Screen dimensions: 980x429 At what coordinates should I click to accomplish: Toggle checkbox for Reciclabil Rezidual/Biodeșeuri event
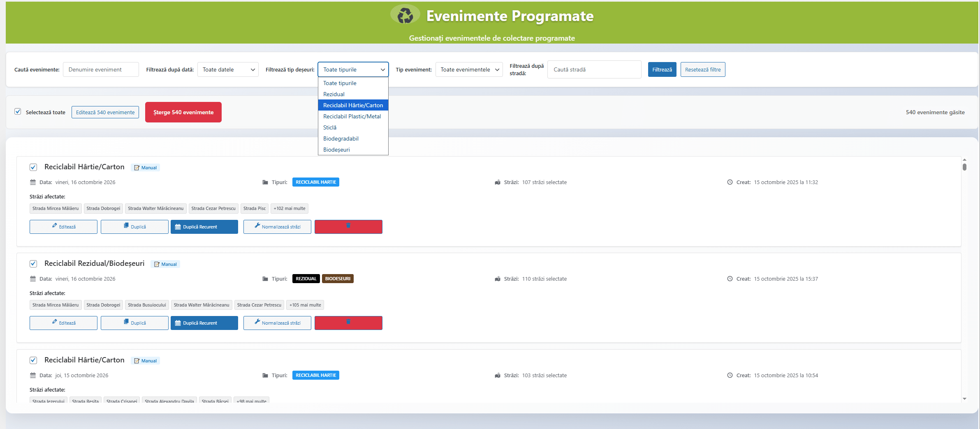[33, 264]
